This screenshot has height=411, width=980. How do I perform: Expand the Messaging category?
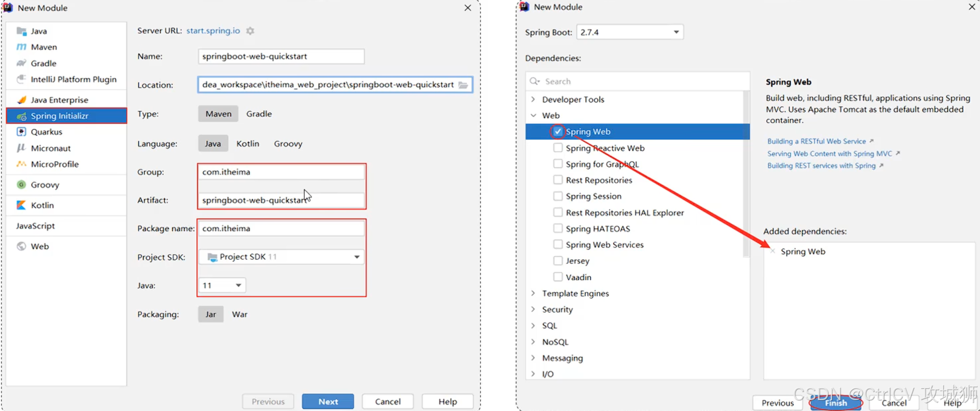click(x=533, y=358)
